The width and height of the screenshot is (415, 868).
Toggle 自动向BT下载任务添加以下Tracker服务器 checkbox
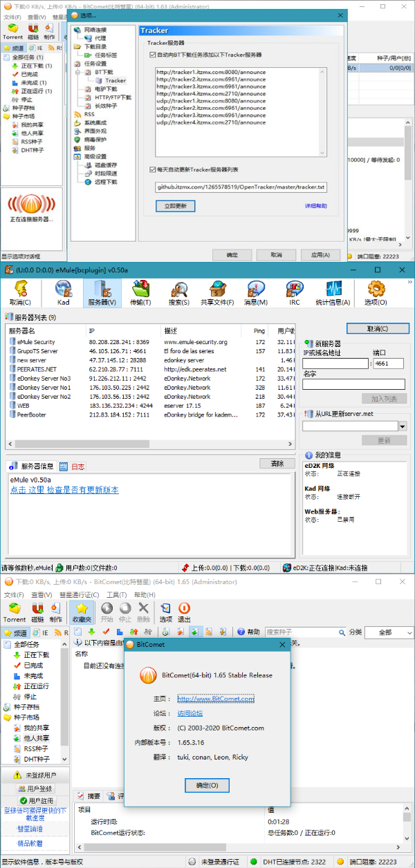(153, 55)
